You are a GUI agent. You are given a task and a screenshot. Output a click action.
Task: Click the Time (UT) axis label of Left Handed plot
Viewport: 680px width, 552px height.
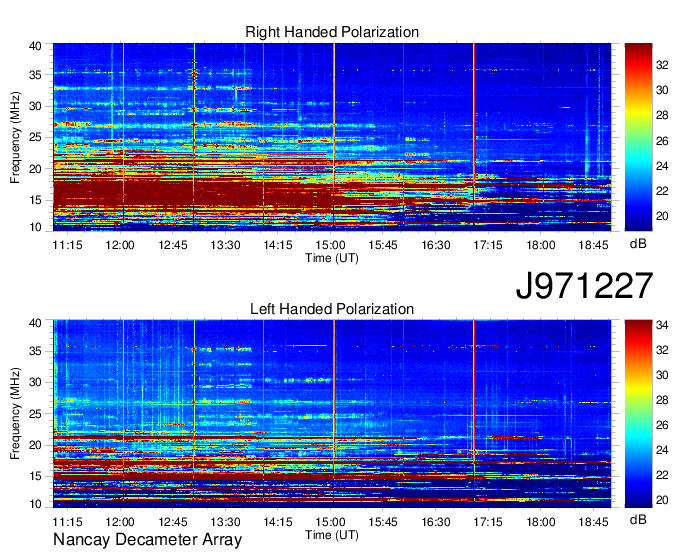(332, 535)
